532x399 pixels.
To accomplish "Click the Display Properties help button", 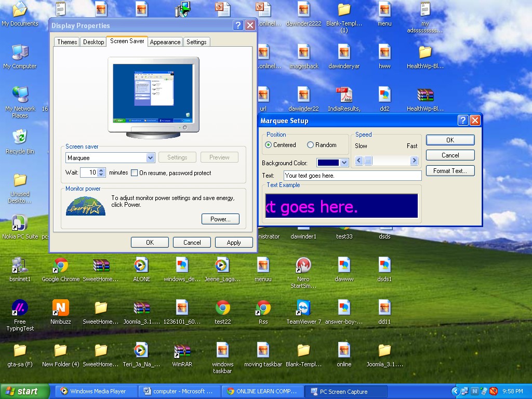I will pyautogui.click(x=238, y=25).
